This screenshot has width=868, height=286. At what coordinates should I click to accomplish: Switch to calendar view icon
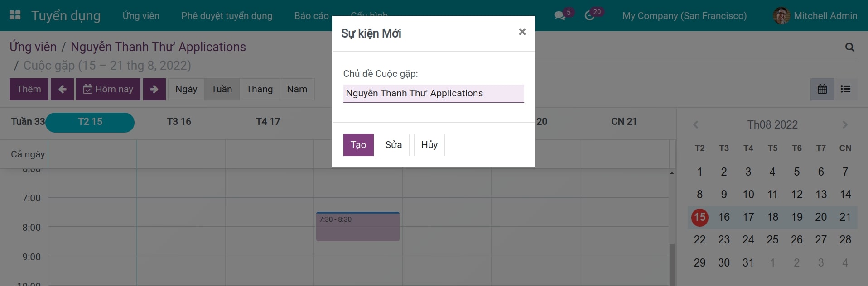pos(822,89)
